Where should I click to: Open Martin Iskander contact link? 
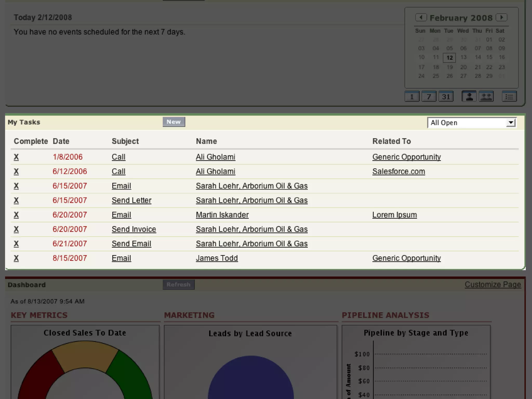[222, 215]
